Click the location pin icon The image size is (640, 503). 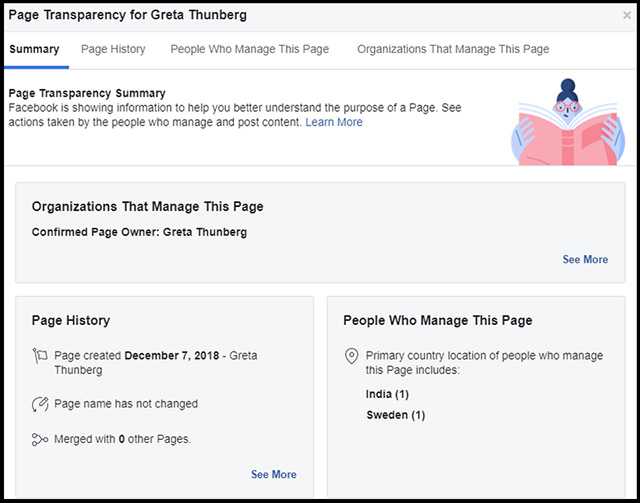[351, 356]
